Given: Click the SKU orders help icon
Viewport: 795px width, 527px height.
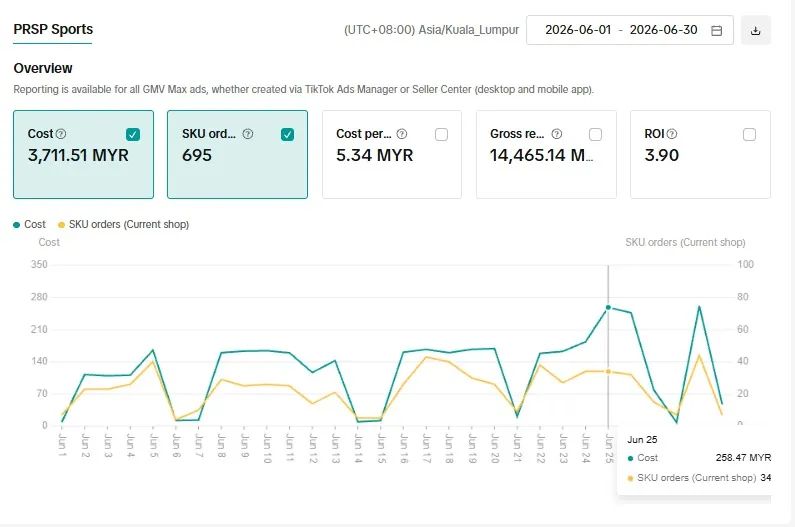Looking at the screenshot, I should point(247,134).
